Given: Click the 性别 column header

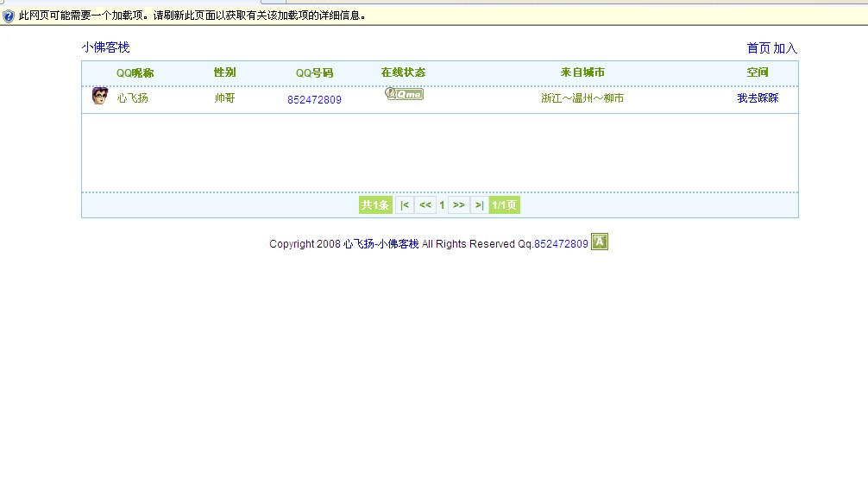Looking at the screenshot, I should click(224, 72).
